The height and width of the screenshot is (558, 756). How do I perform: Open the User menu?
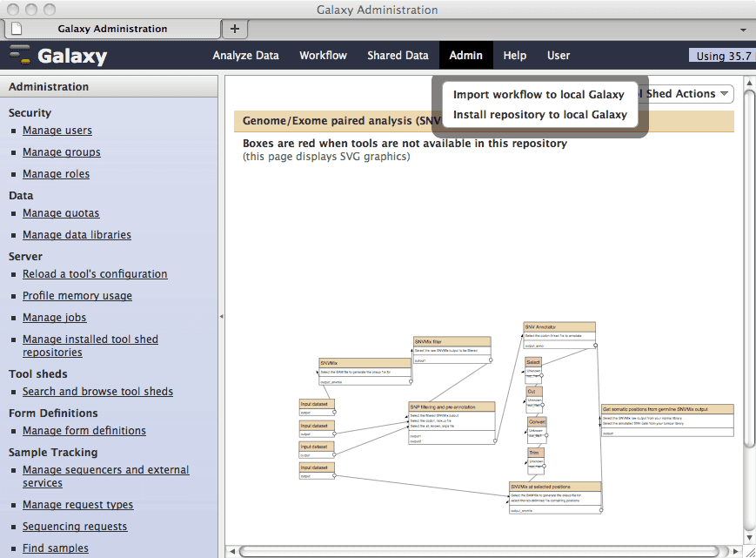559,55
